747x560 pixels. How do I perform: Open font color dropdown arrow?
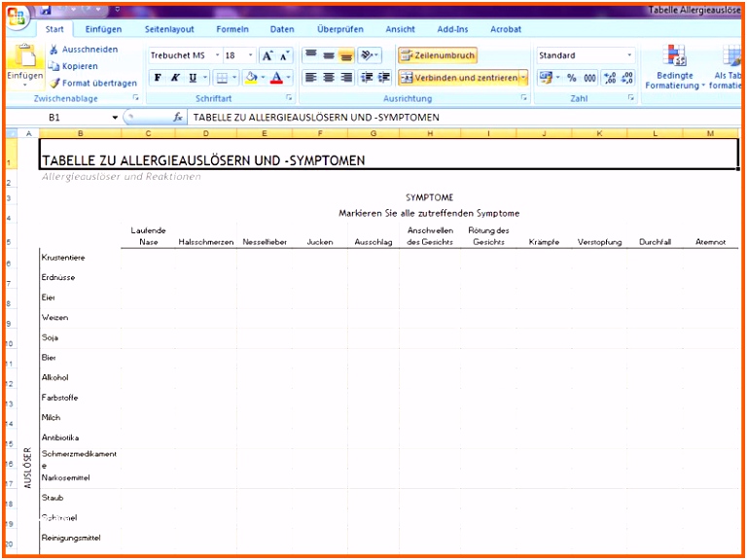coord(289,78)
